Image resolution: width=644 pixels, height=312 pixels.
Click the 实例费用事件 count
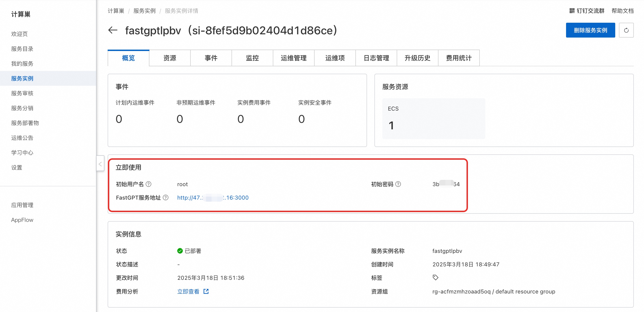point(241,119)
